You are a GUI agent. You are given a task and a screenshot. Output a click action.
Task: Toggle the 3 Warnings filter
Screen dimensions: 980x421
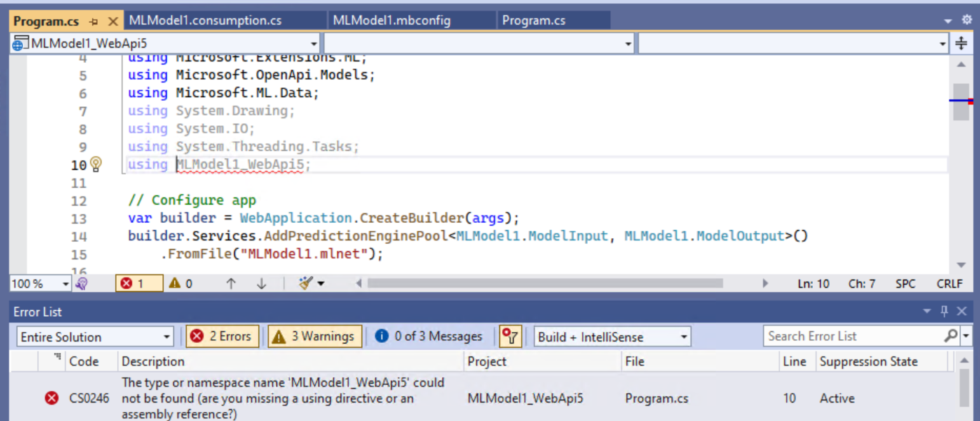pos(315,335)
